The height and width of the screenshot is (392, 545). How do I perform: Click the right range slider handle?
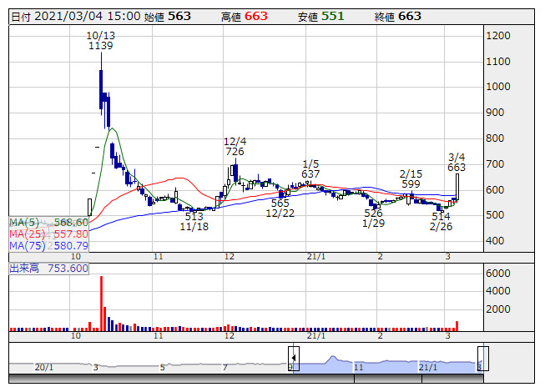point(482,358)
